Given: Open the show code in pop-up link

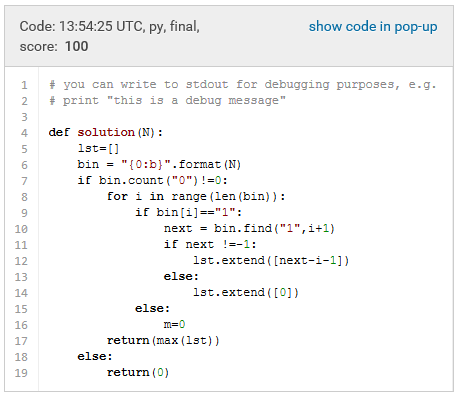Looking at the screenshot, I should pos(373,27).
